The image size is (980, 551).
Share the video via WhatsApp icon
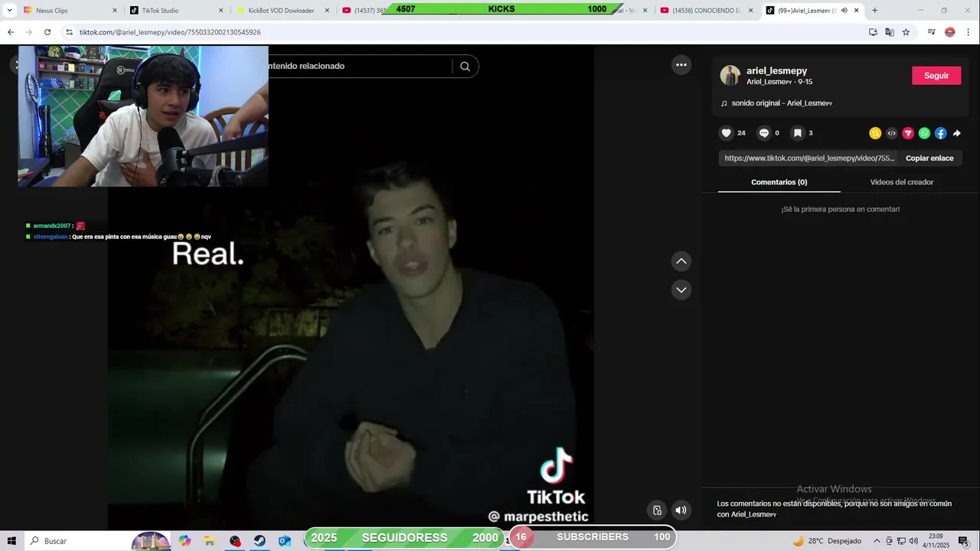pos(924,133)
